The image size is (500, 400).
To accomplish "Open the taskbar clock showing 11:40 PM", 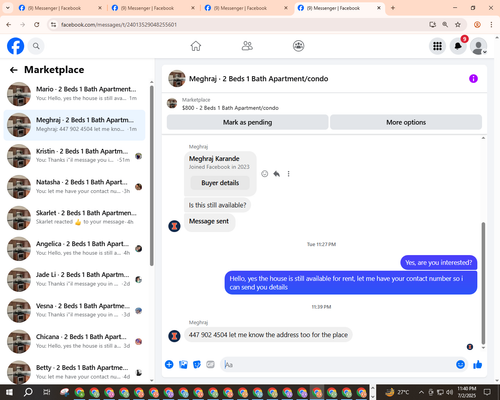I will tap(467, 392).
